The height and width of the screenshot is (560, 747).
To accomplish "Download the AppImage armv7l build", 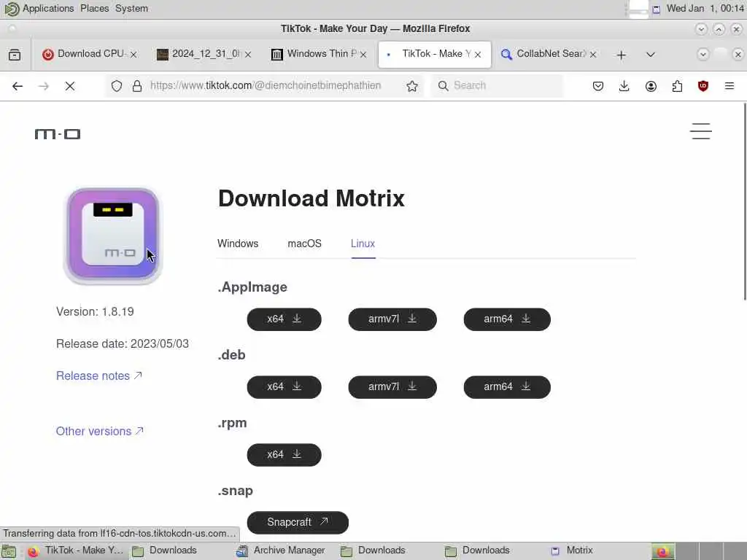I will (x=392, y=319).
